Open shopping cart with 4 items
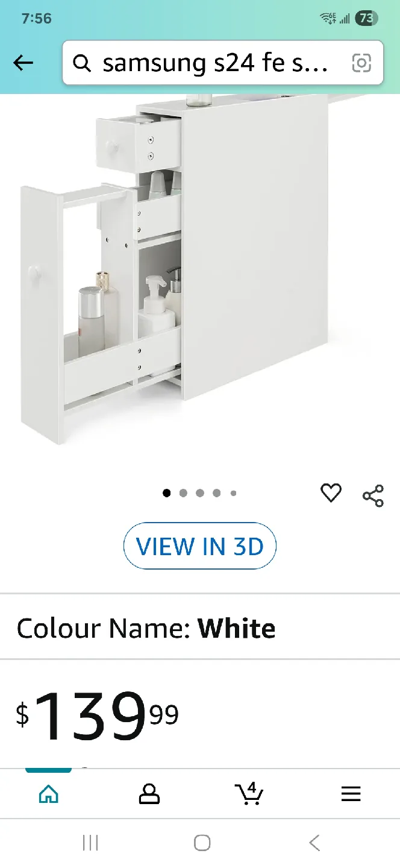The height and width of the screenshot is (868, 400). [x=249, y=793]
